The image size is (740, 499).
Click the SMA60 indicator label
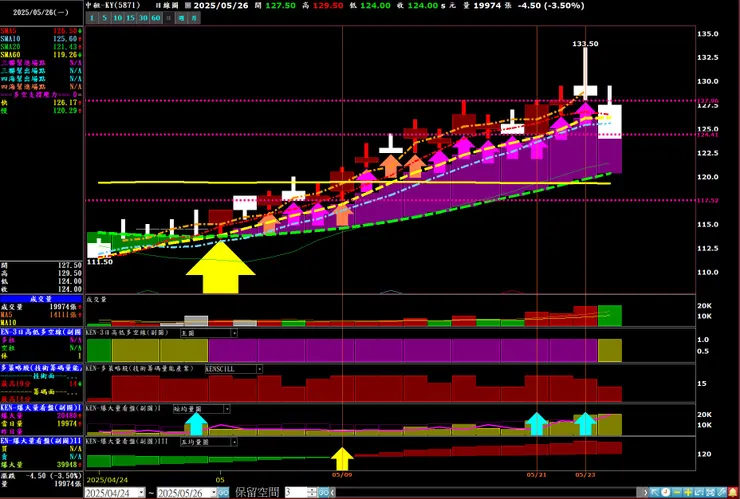10,55
